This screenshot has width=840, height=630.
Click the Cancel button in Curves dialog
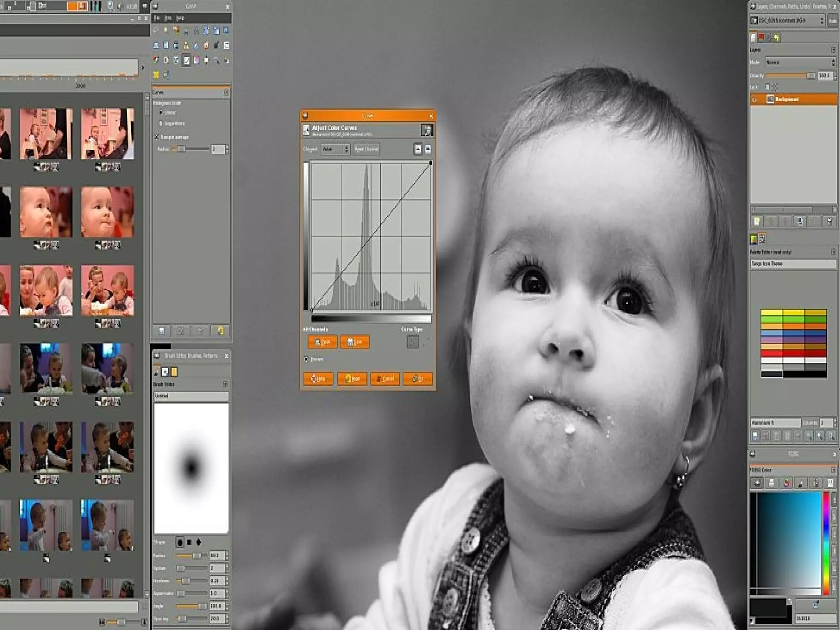point(385,379)
